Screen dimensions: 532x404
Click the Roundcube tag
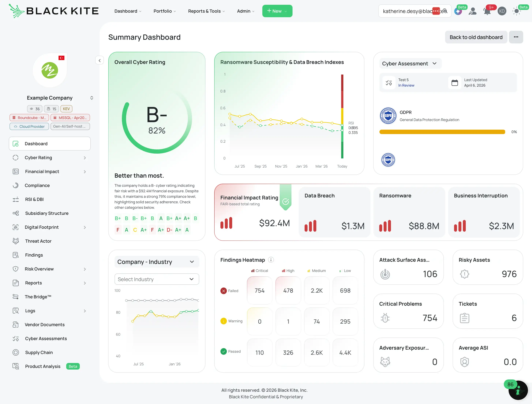pyautogui.click(x=29, y=118)
